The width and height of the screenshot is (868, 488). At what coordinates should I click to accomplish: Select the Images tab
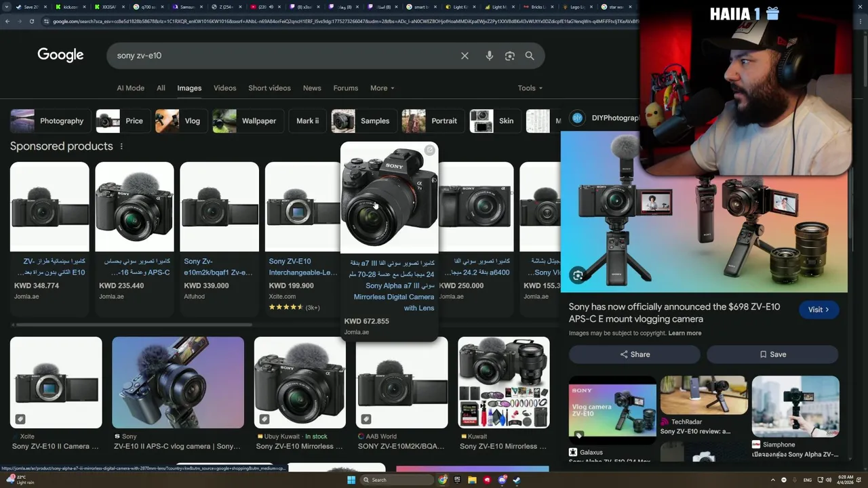click(x=189, y=88)
